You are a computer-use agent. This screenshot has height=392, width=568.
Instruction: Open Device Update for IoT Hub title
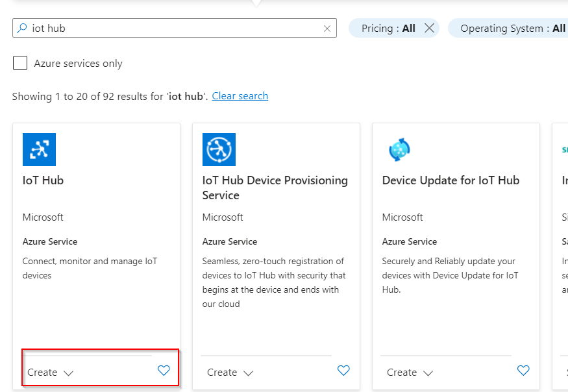click(451, 180)
